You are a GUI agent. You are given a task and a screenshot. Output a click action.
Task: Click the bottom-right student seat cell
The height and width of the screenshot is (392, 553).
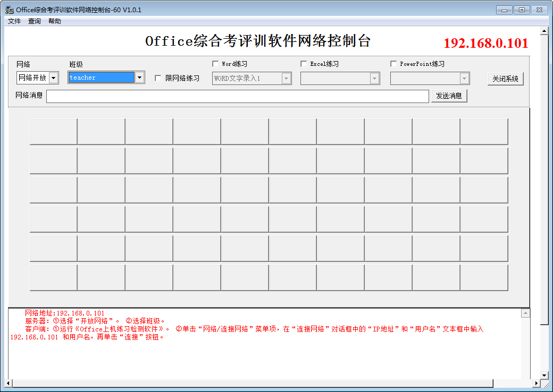[484, 277]
